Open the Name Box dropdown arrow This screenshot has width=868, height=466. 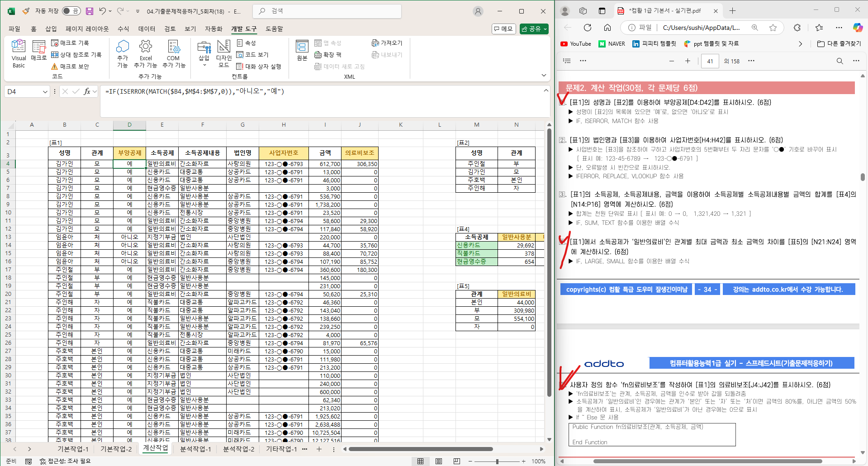pyautogui.click(x=45, y=92)
